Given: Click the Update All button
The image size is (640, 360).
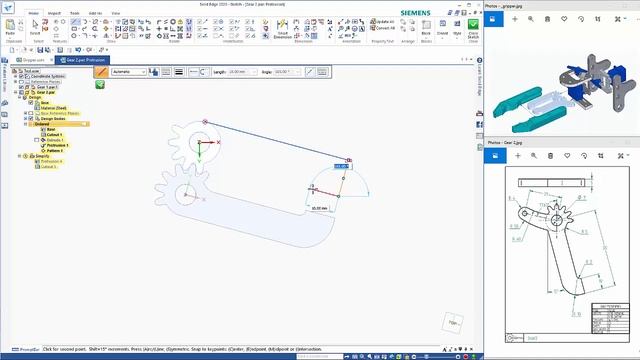Looking at the screenshot, I should (382, 21).
